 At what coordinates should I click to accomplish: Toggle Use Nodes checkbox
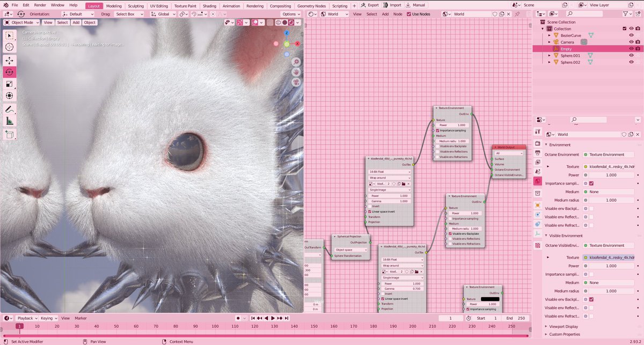point(409,14)
